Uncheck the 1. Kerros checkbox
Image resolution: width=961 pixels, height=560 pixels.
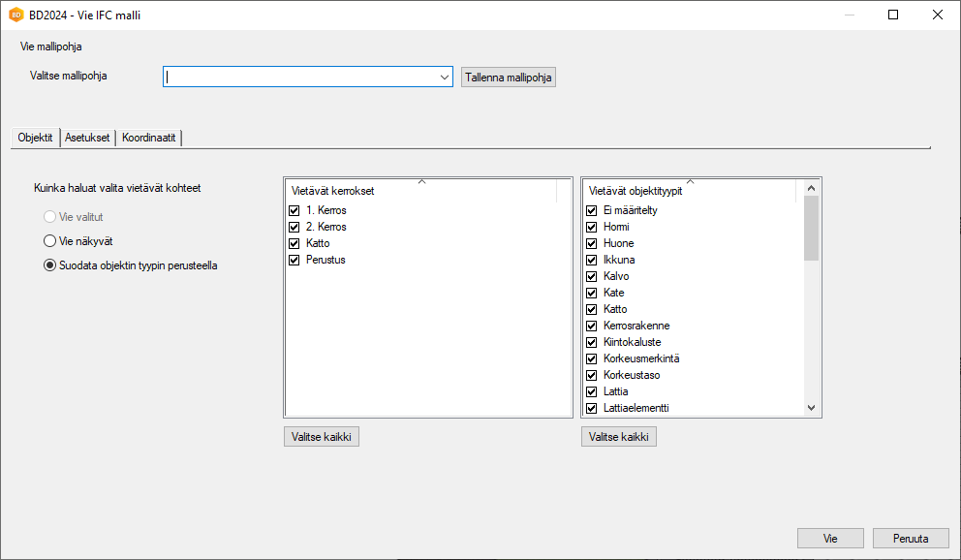(x=294, y=210)
